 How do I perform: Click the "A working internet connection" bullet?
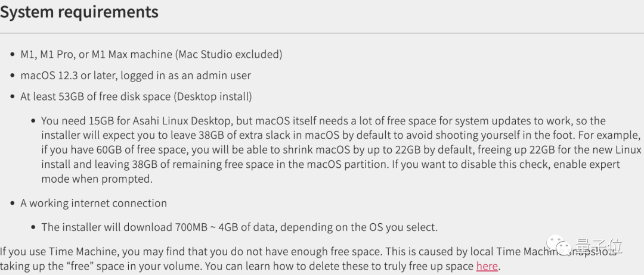(94, 203)
